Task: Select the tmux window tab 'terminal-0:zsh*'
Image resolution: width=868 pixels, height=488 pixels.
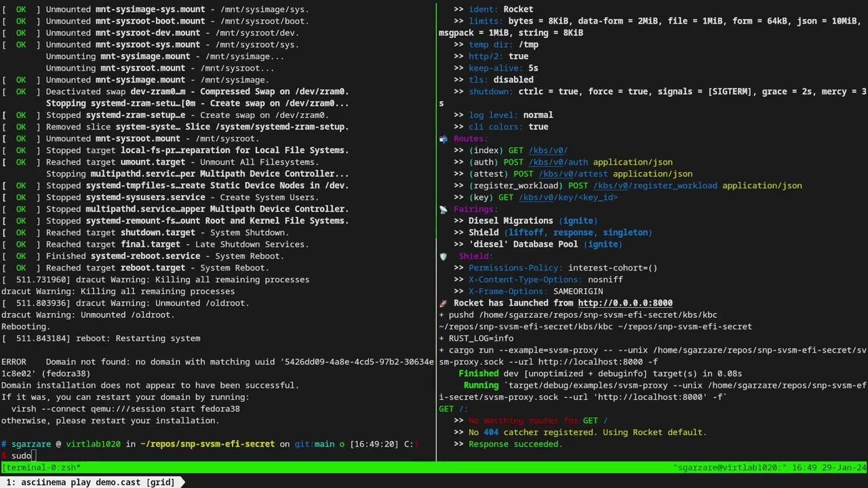Action: coord(42,468)
